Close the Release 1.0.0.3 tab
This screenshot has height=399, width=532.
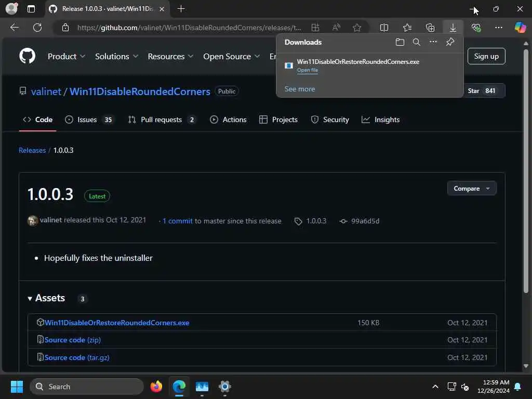tap(162, 9)
